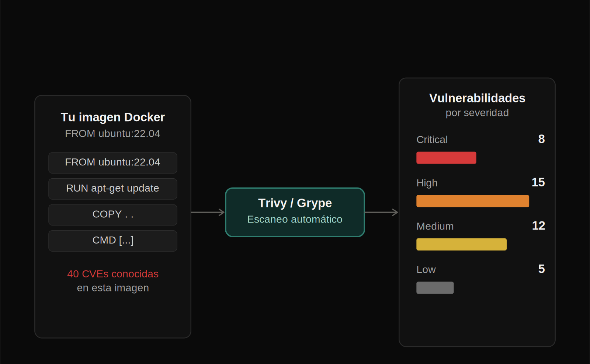
Task: Click the 'Vulnerabilidades' heading
Action: [x=477, y=98]
